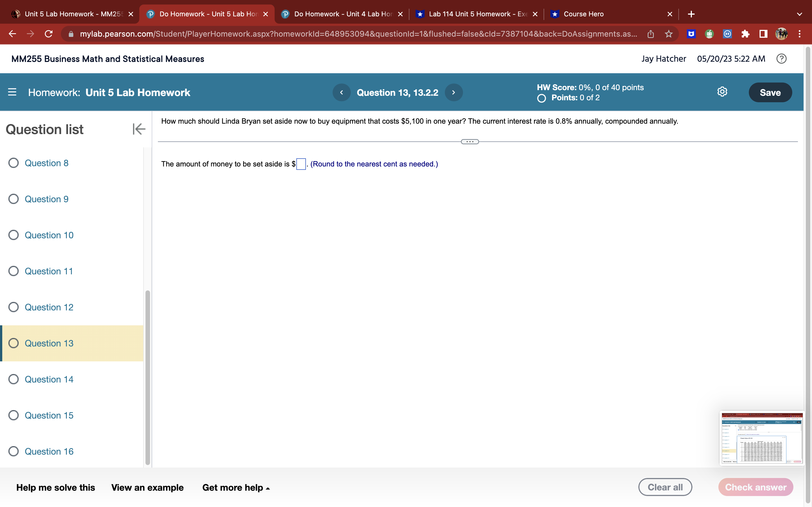Collapse the Question list panel
The height and width of the screenshot is (507, 812).
pos(139,129)
